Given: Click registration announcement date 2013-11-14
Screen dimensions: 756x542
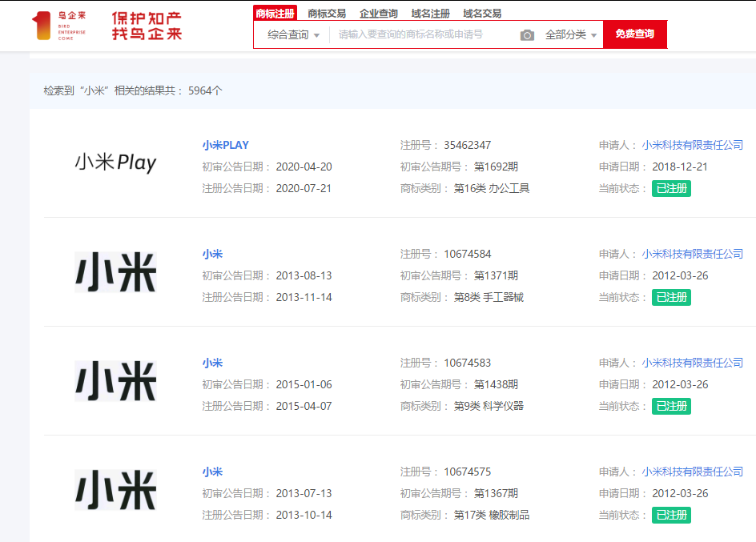Looking at the screenshot, I should (304, 297).
